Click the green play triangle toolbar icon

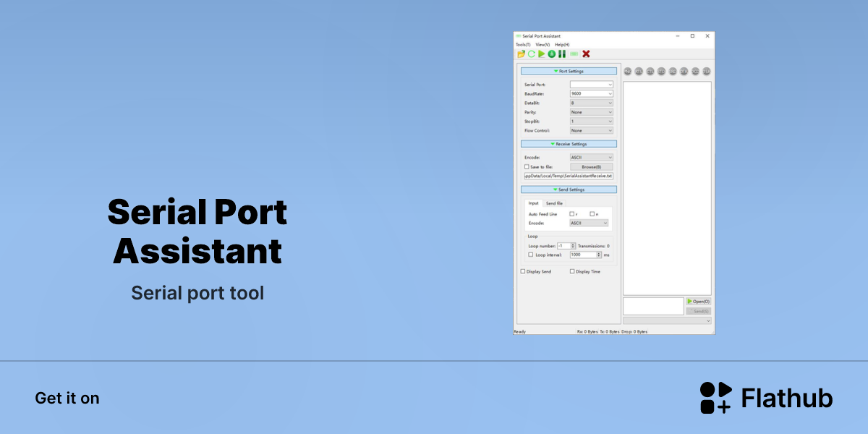click(542, 54)
